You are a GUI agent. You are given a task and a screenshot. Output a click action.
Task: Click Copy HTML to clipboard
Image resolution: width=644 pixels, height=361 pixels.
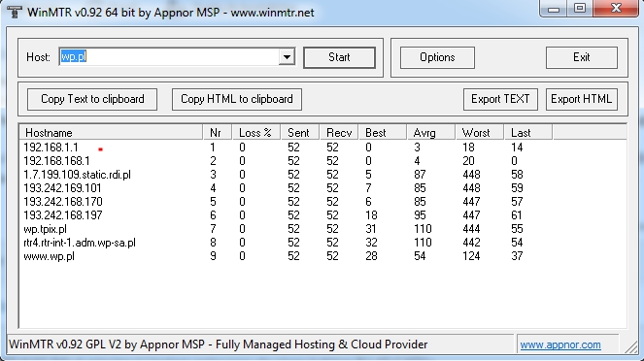point(237,99)
